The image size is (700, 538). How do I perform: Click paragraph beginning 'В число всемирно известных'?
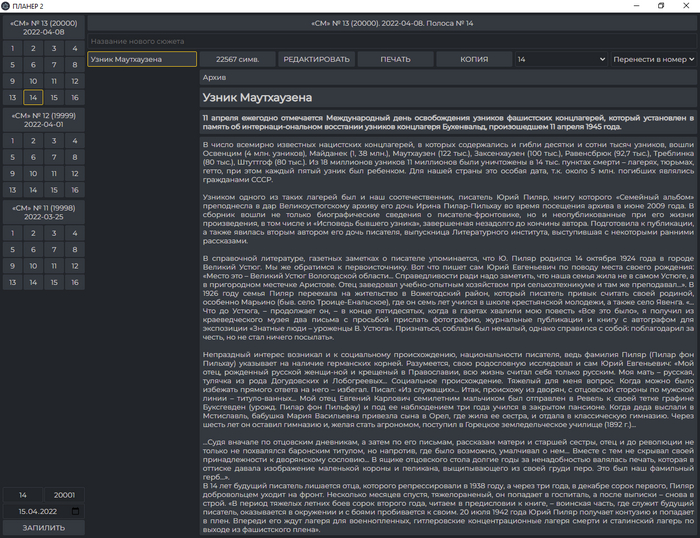coord(448,162)
